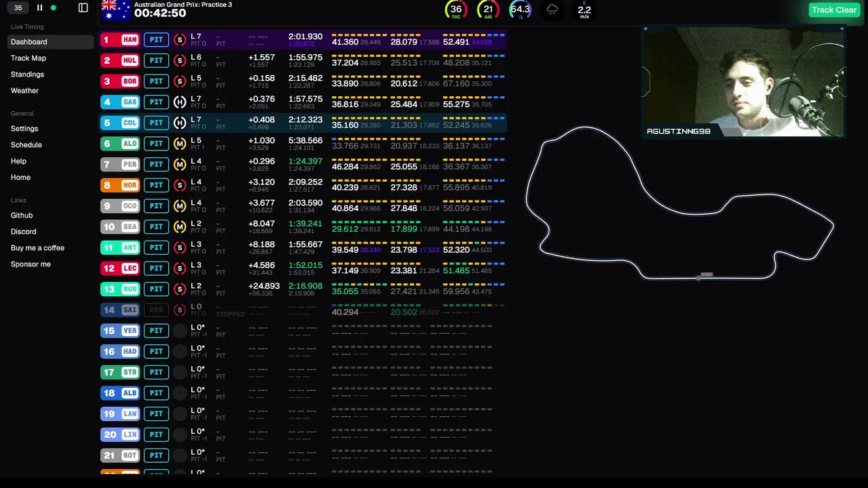Click the medium tyre icon for BEA
This screenshot has height=488, width=868.
tap(180, 226)
